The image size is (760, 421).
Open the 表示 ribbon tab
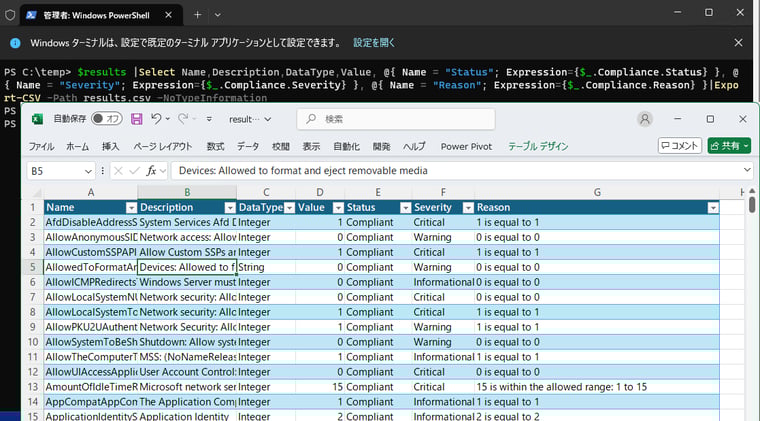311,146
